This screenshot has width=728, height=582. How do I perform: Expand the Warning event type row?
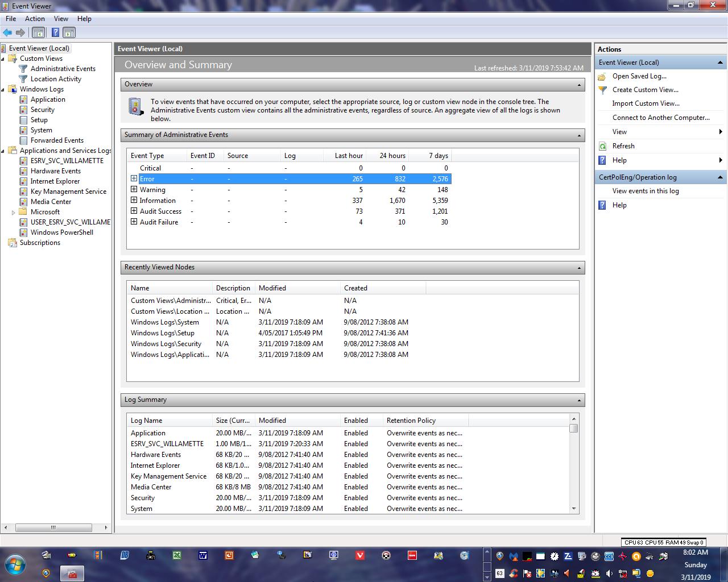[134, 189]
